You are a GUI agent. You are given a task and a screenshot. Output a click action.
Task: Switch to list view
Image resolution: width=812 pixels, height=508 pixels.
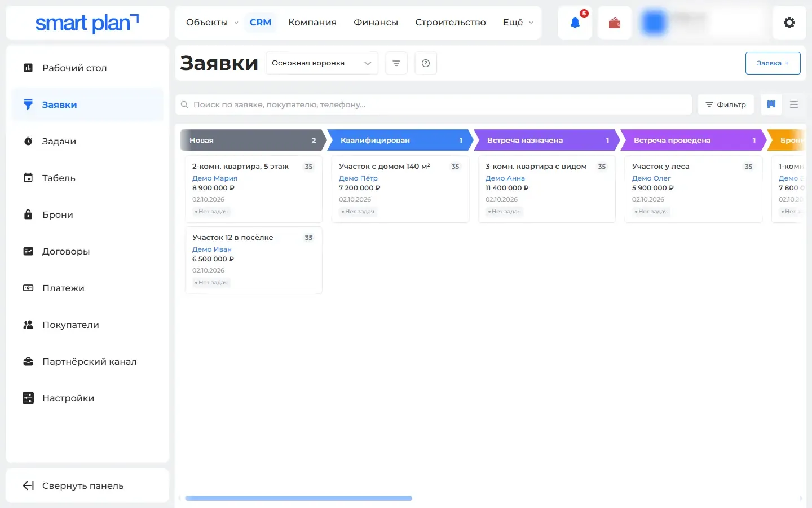coord(794,104)
